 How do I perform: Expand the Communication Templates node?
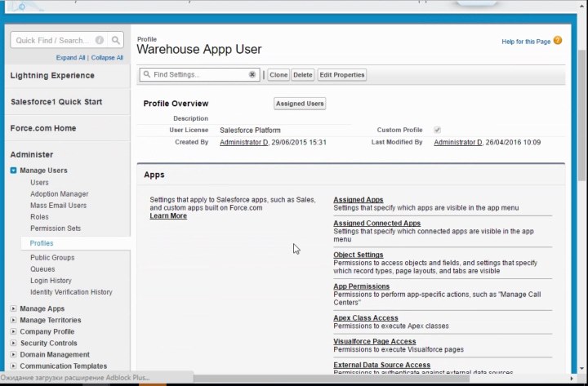(x=14, y=366)
